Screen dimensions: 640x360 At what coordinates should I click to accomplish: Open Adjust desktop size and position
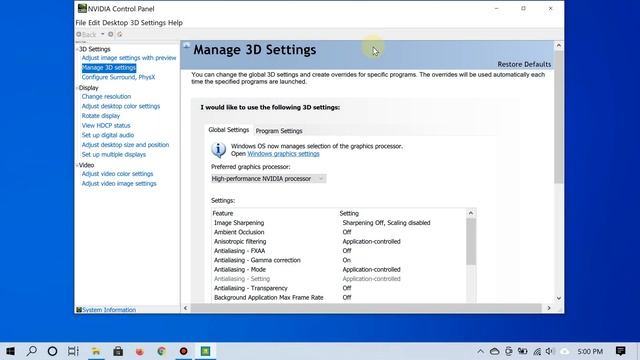[125, 145]
